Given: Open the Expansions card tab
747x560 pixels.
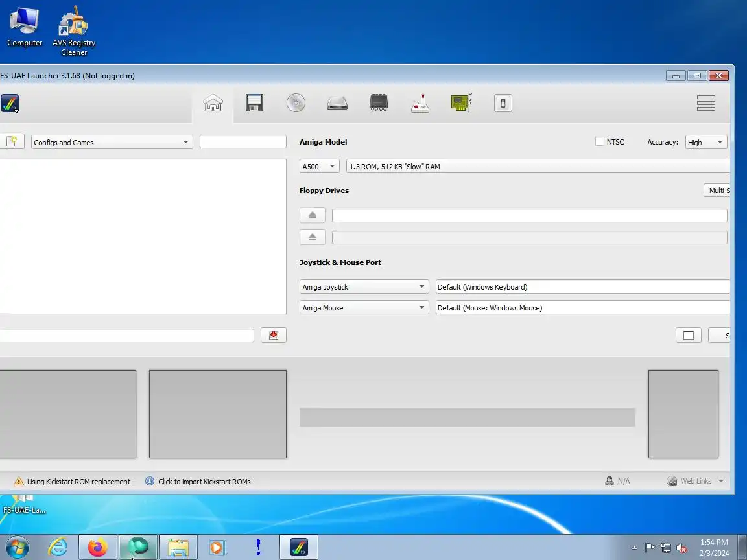Looking at the screenshot, I should click(461, 103).
